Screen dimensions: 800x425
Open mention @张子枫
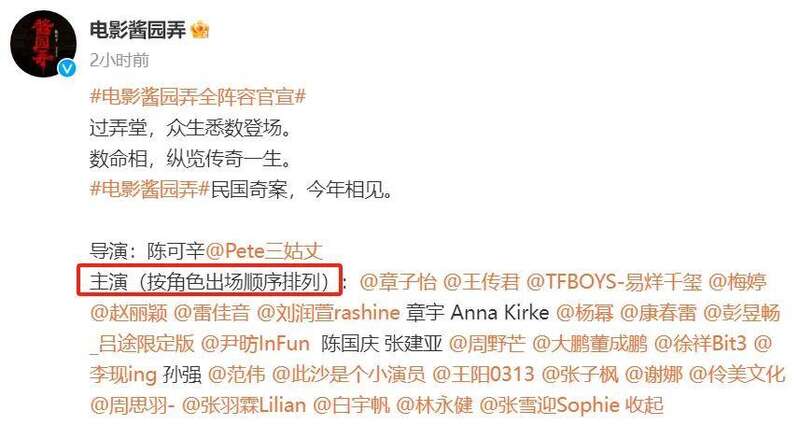coord(580,374)
